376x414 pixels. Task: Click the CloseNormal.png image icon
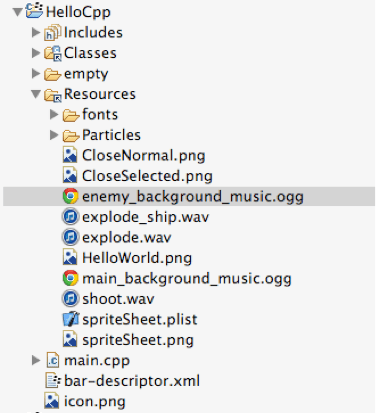pos(70,155)
